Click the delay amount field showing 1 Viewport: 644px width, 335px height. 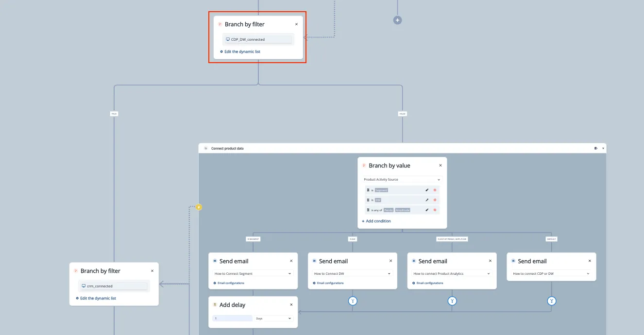[x=232, y=318]
